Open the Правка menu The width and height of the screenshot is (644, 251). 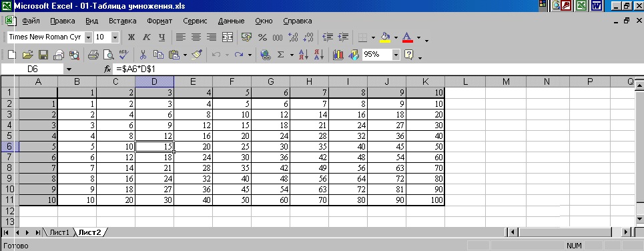click(63, 21)
